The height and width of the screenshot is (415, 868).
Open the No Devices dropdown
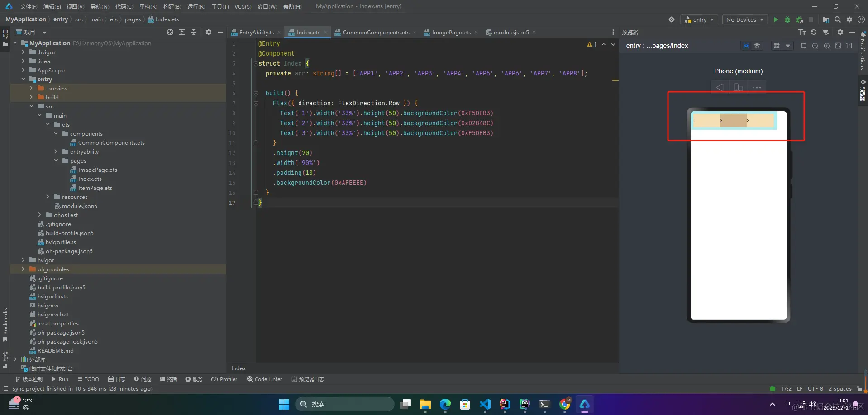coord(745,19)
